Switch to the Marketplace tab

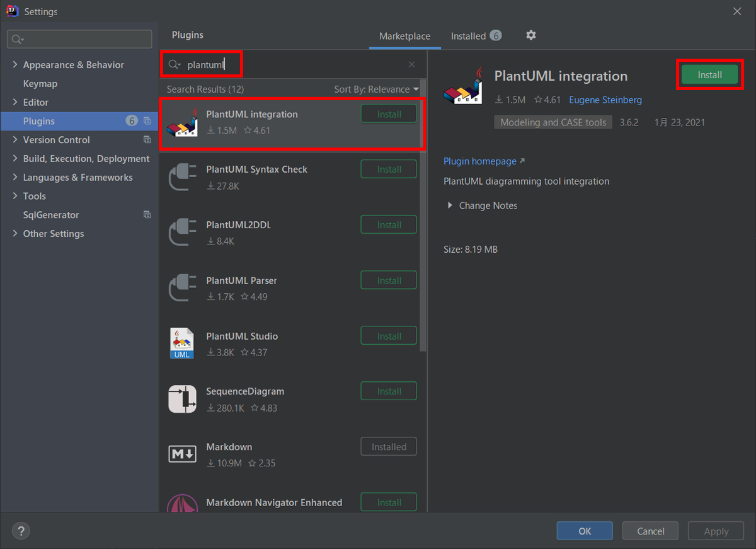(x=405, y=36)
